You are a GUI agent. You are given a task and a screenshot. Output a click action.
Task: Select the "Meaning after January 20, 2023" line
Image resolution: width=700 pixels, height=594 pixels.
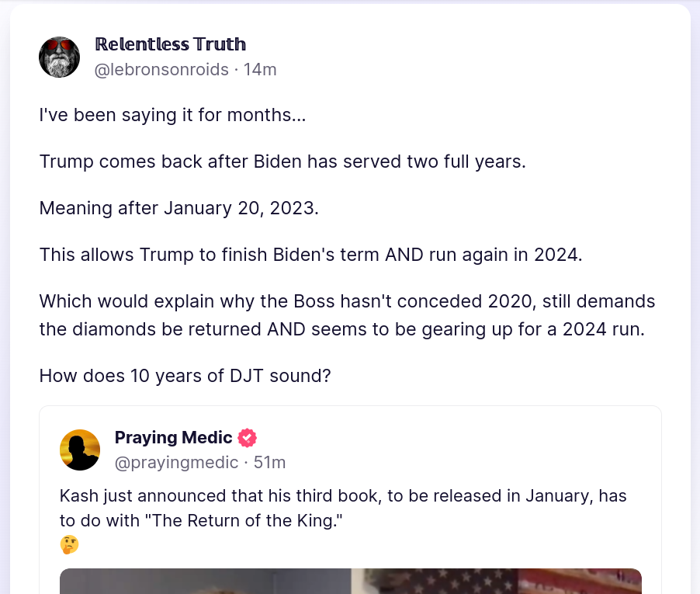(178, 208)
